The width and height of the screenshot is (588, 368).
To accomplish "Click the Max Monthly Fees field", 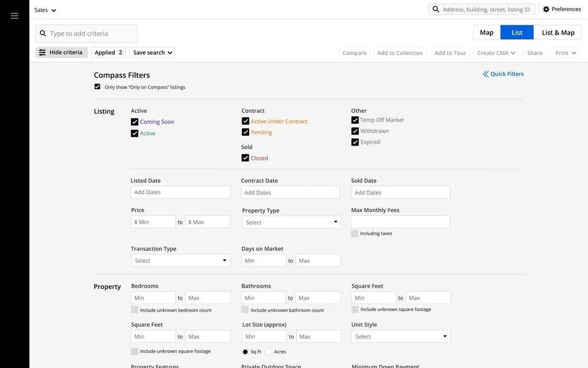I will 400,222.
